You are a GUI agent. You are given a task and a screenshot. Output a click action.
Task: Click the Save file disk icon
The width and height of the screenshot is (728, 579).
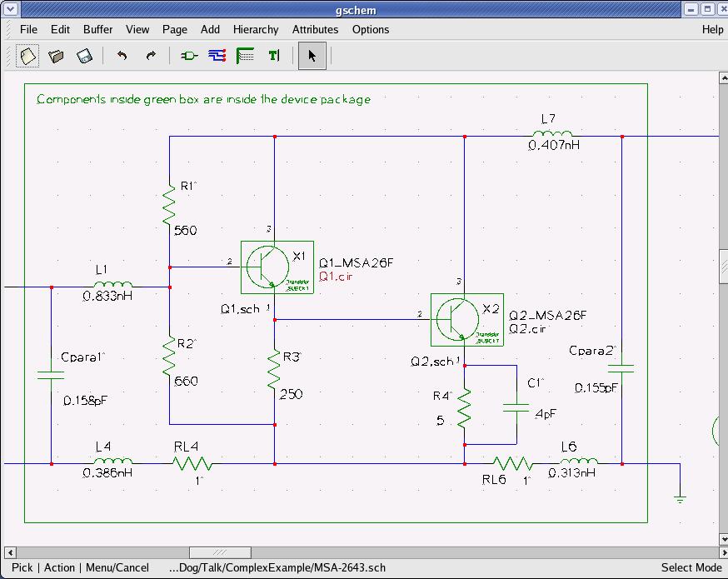[84, 56]
